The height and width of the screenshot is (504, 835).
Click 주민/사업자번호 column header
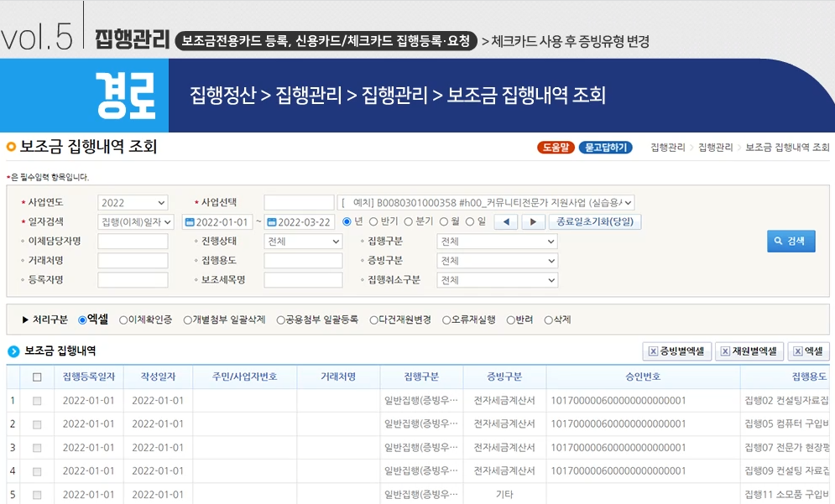click(244, 377)
